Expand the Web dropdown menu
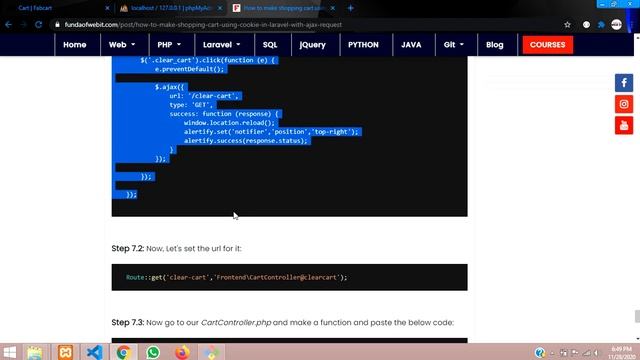Image resolution: width=640 pixels, height=360 pixels. [122, 45]
